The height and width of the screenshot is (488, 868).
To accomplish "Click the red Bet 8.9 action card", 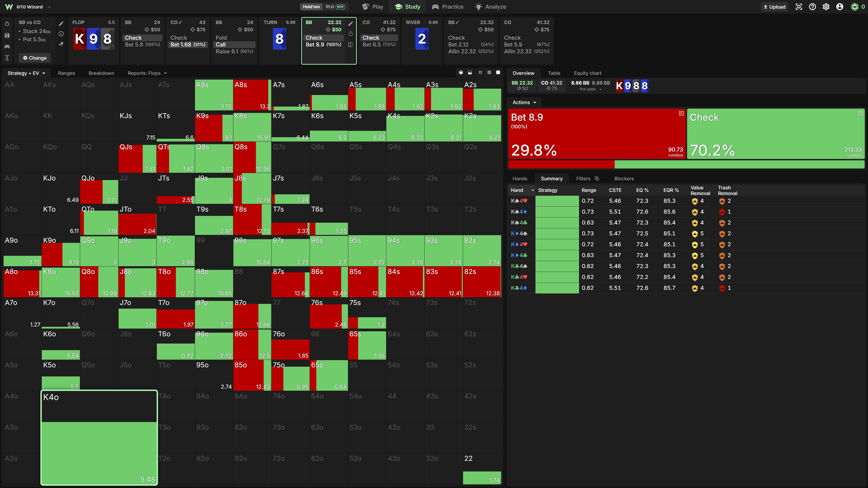I will pyautogui.click(x=597, y=134).
